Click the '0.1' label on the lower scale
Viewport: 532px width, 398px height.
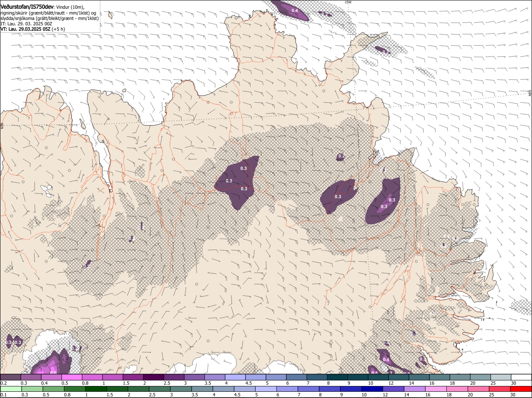(x=3, y=395)
